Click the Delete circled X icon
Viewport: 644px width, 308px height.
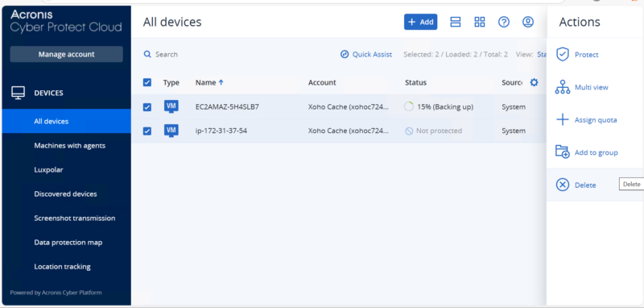[562, 185]
